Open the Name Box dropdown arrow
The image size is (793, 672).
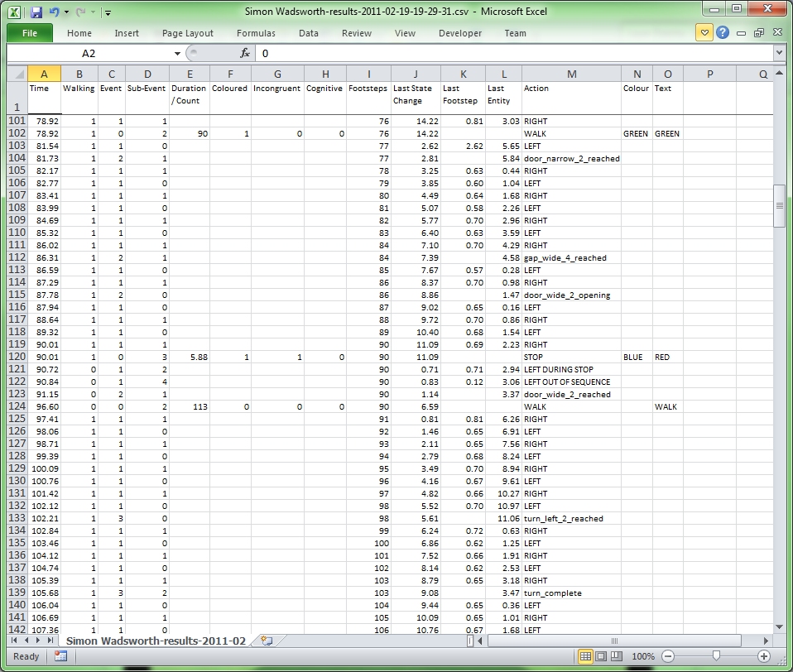click(177, 54)
